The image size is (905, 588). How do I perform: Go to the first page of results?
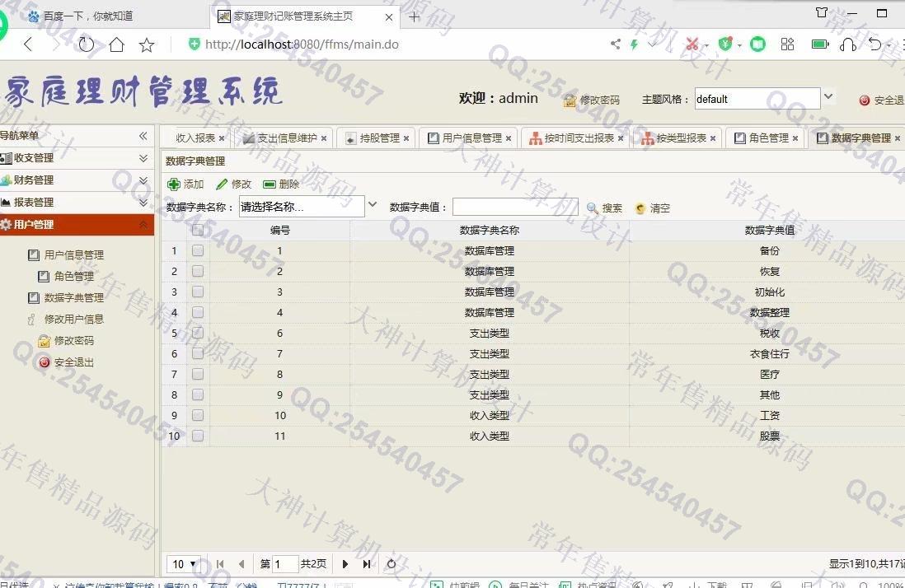220,564
